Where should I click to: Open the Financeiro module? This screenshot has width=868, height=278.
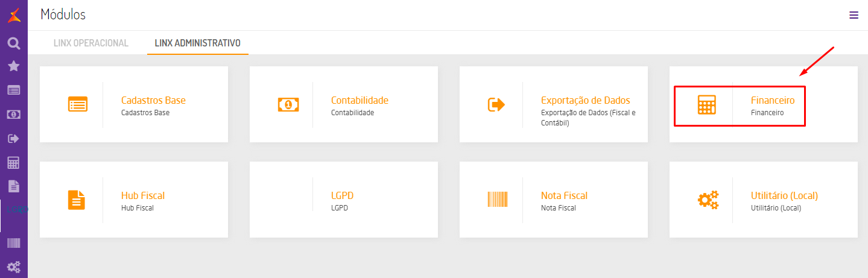pyautogui.click(x=772, y=100)
